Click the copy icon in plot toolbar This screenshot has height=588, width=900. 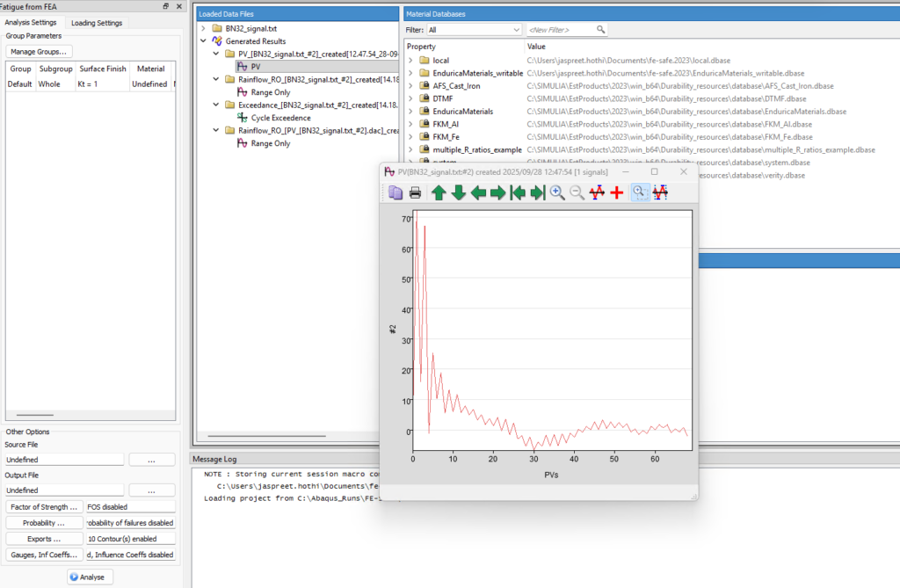396,193
